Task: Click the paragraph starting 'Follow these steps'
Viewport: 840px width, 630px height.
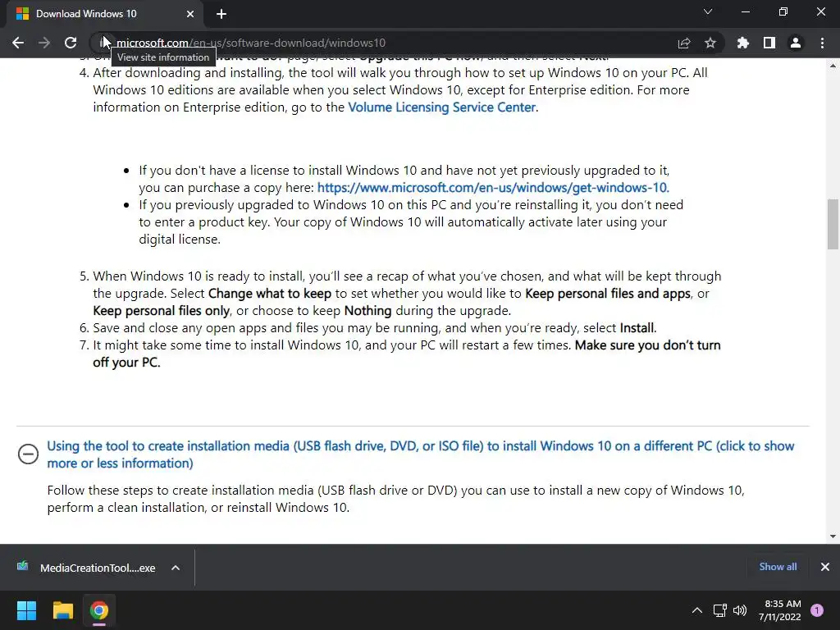Action: pos(396,499)
